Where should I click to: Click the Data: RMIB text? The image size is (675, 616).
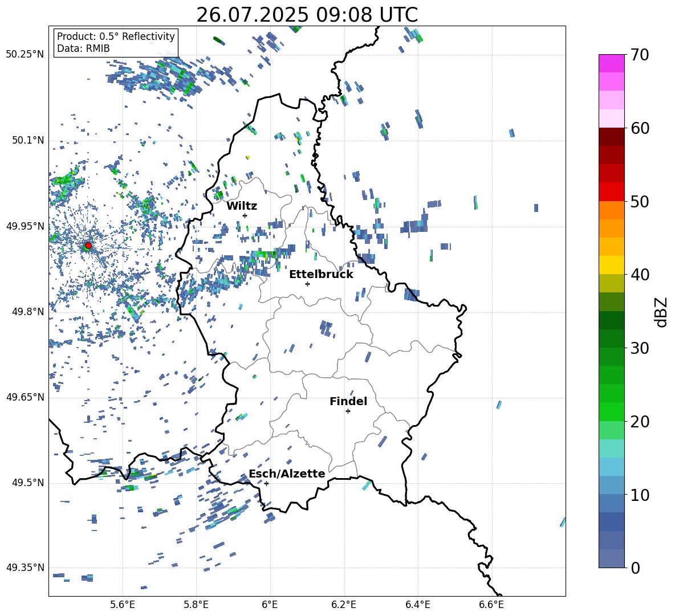(x=83, y=48)
